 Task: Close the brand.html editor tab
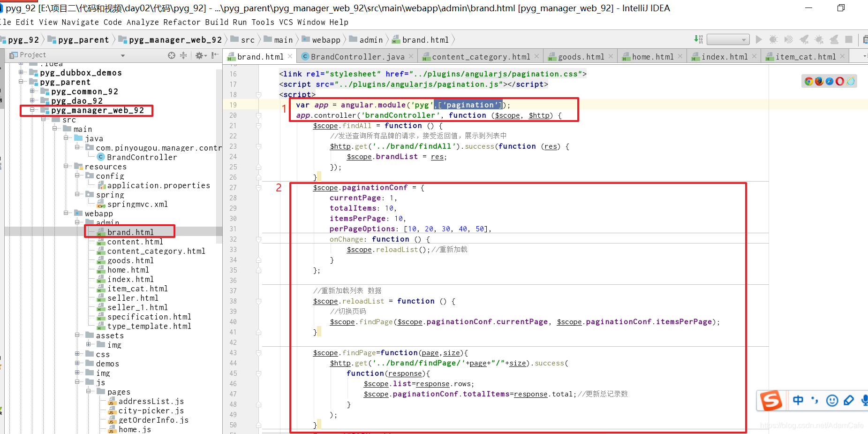[x=290, y=56]
